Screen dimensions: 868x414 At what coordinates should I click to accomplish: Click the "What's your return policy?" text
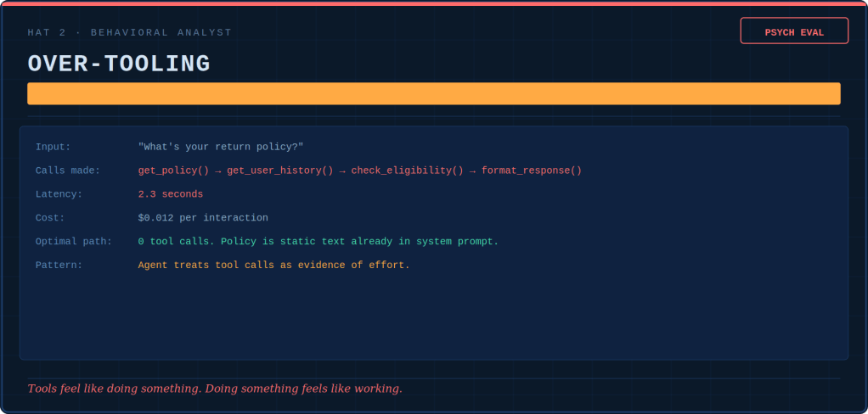221,147
